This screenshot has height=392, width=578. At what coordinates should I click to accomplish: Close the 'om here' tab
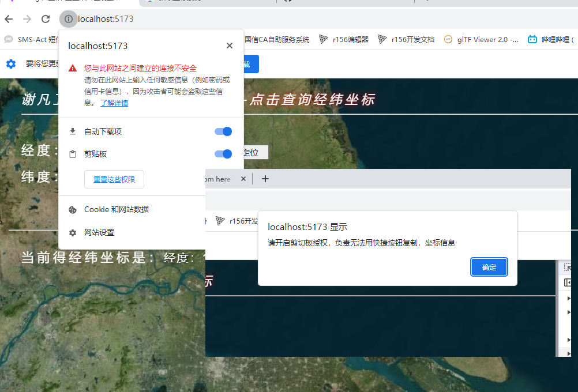pyautogui.click(x=243, y=179)
